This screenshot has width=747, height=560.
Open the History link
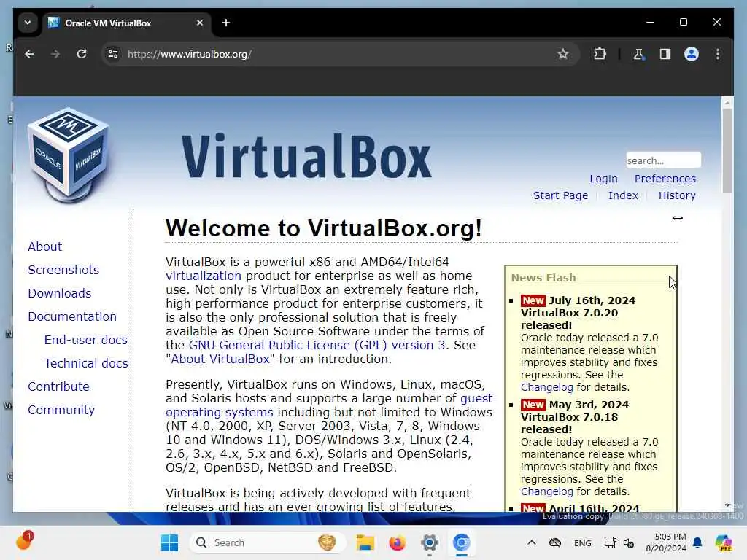(x=676, y=195)
